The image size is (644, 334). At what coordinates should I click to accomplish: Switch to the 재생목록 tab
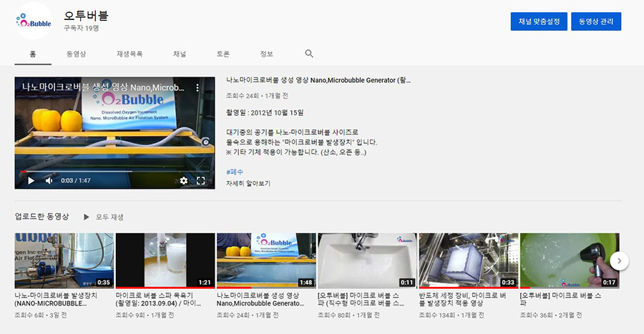click(x=130, y=54)
